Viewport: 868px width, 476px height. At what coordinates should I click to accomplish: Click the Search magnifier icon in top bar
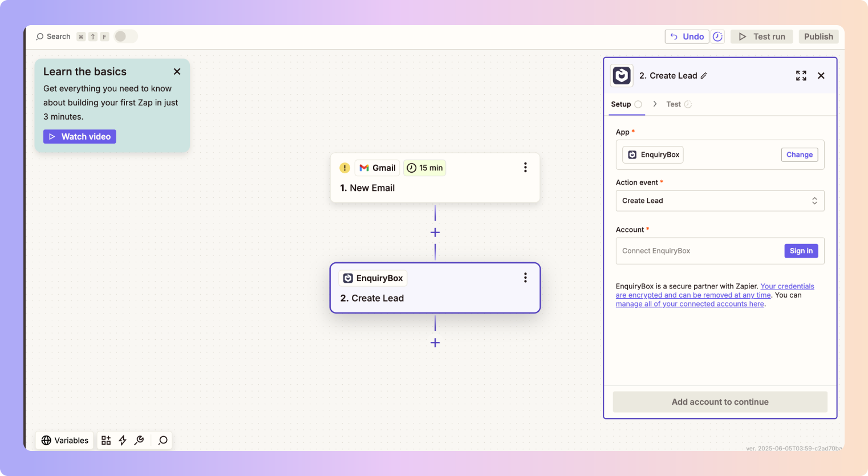39,36
